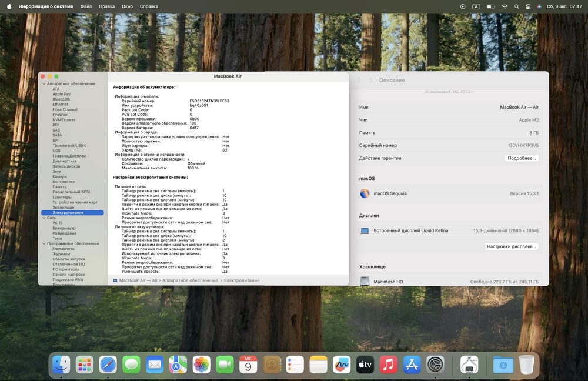
Task: Select Frameworks under software section
Action: coord(64,249)
